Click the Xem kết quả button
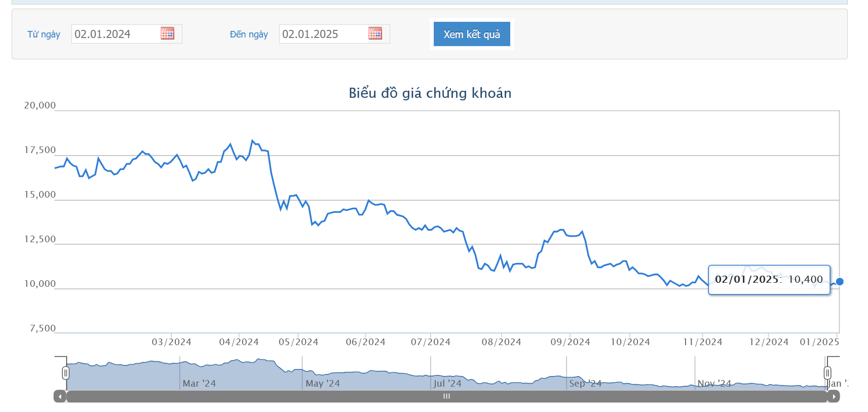This screenshot has height=412, width=868. pos(472,34)
